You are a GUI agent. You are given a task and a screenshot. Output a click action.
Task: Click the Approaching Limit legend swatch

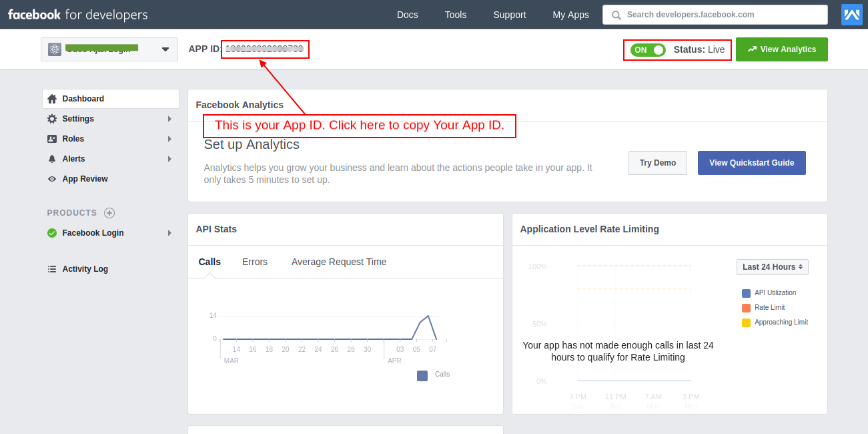[746, 322]
